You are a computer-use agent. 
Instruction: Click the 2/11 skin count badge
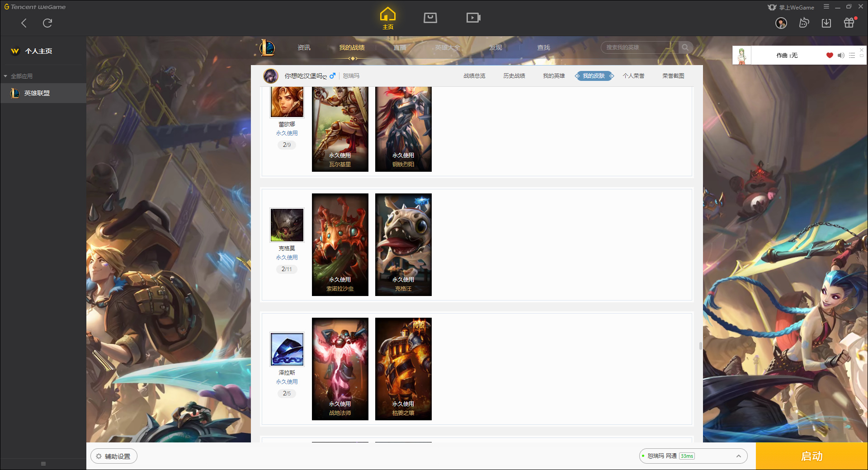[x=287, y=269]
